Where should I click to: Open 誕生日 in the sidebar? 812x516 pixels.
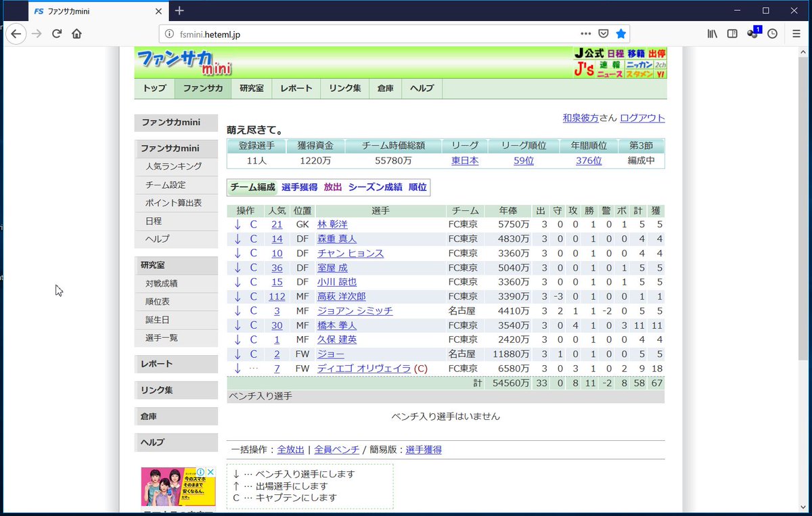[176, 320]
